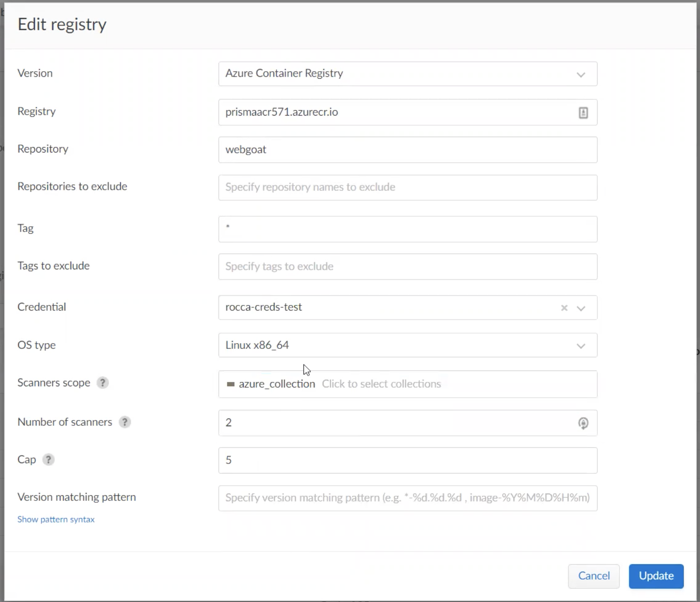Expand the Credential dropdown arrow
700x602 pixels.
[581, 308]
